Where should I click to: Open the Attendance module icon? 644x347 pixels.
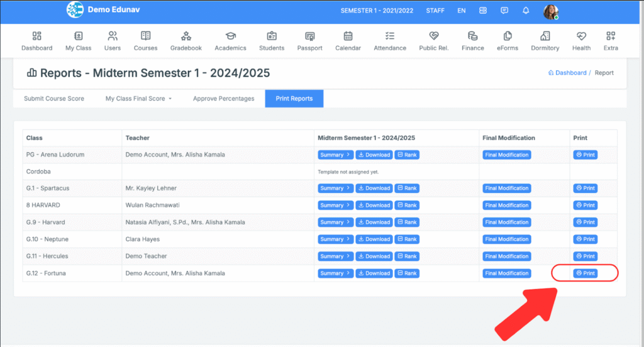[390, 40]
